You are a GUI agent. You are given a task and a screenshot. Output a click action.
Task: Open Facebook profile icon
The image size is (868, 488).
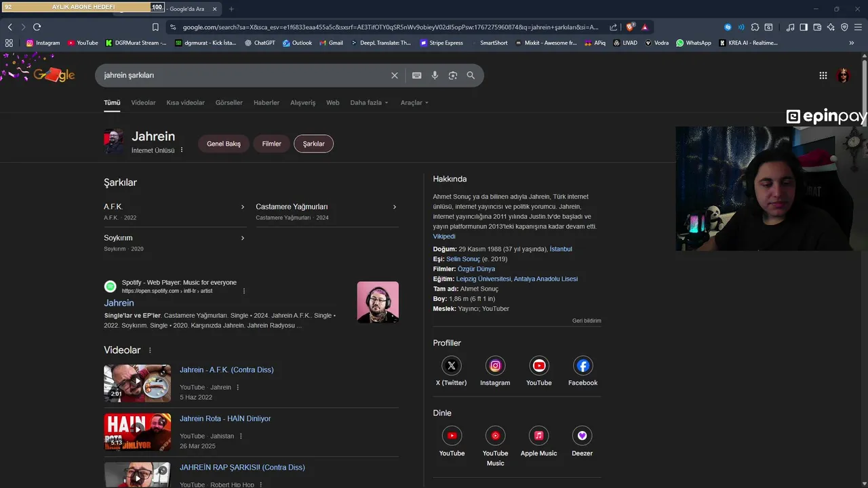(x=583, y=366)
